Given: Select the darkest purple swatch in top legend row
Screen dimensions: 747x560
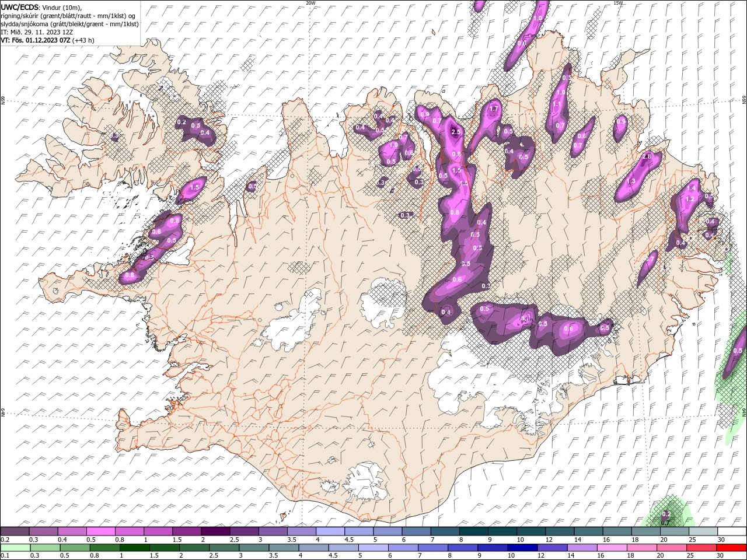Looking at the screenshot, I should click(x=215, y=531).
